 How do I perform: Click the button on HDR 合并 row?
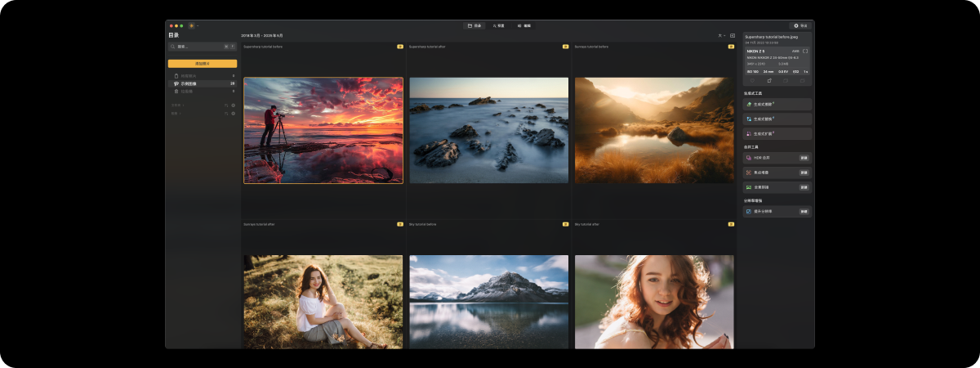(x=804, y=158)
